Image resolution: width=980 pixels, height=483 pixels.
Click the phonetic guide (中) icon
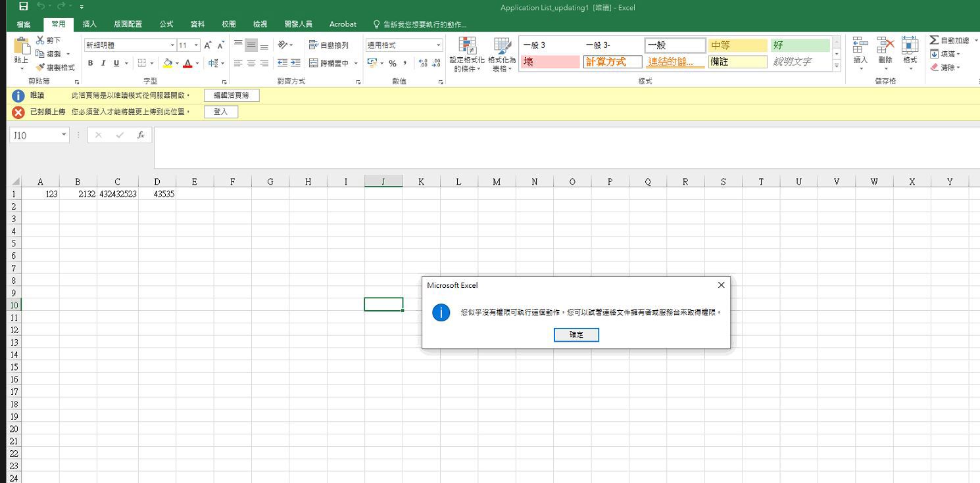pos(212,64)
